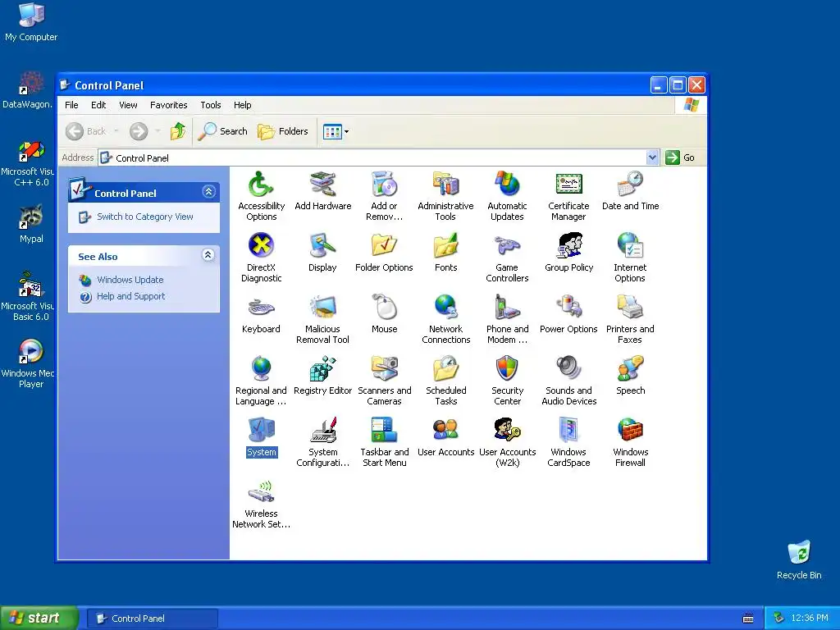Select Taskbar and Start Menu icon
The height and width of the screenshot is (630, 840).
coord(384,442)
